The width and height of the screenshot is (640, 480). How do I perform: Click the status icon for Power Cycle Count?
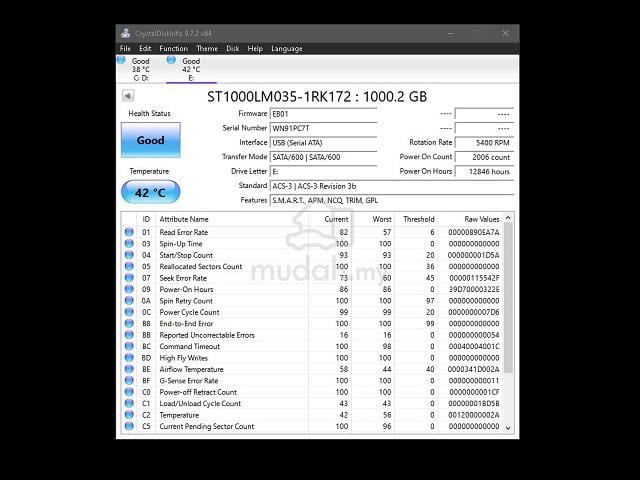[x=129, y=312]
